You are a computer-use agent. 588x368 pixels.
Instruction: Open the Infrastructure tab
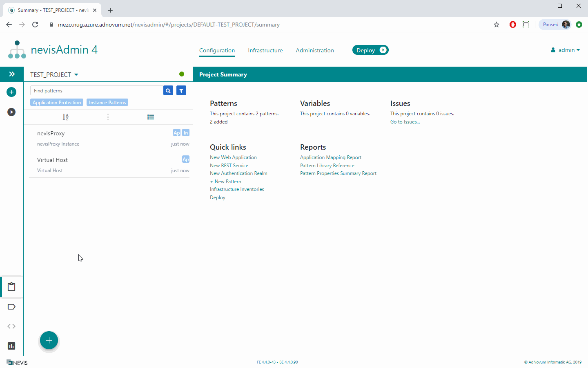[265, 50]
